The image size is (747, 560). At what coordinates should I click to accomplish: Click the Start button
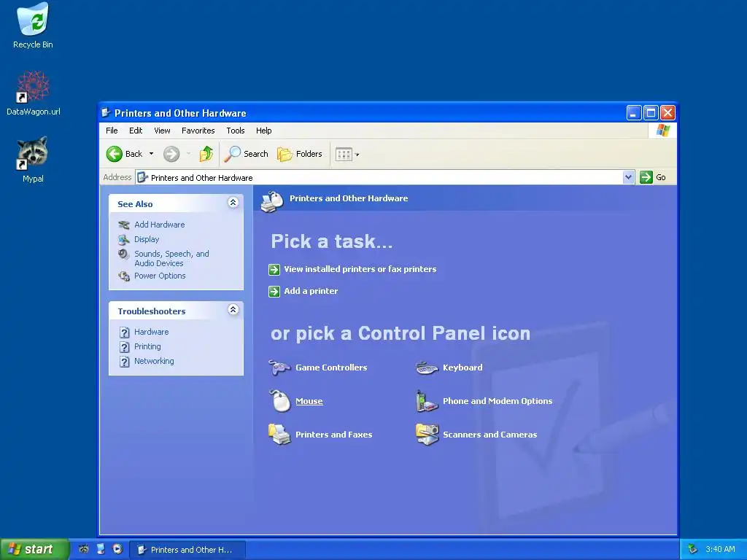click(x=34, y=549)
